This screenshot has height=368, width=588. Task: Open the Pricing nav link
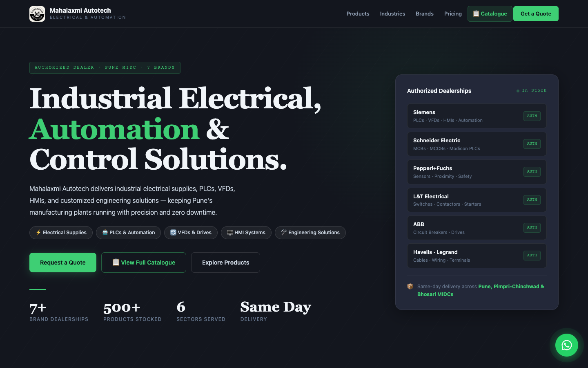pos(453,14)
